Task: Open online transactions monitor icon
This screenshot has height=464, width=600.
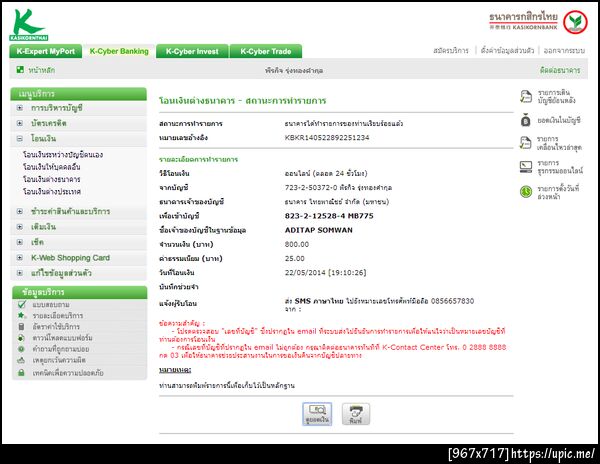Action: [526, 167]
